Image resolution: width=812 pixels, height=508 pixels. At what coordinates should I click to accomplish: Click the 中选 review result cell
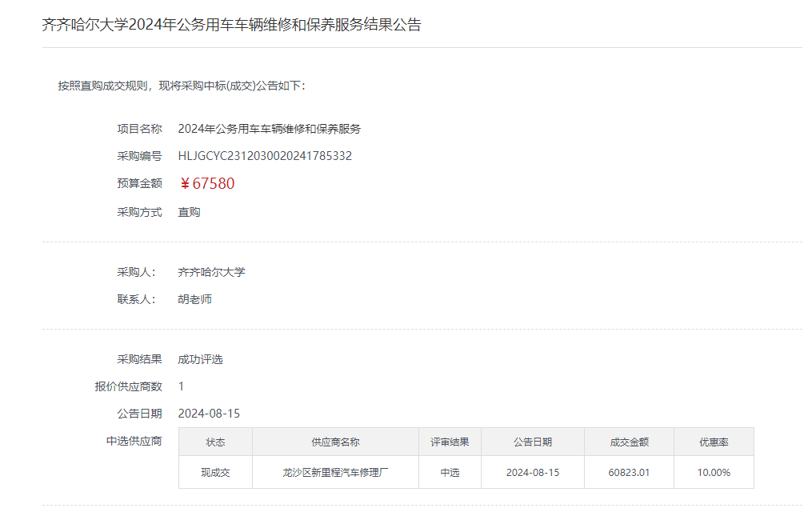pyautogui.click(x=450, y=472)
